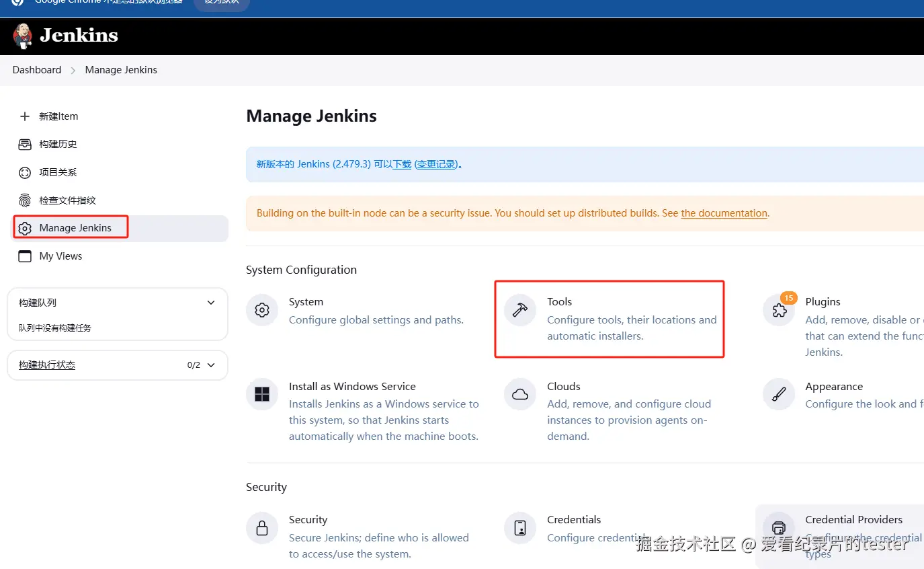Screen dimensions: 924x569
Task: Click the Clouds cloud icon
Action: pyautogui.click(x=520, y=395)
